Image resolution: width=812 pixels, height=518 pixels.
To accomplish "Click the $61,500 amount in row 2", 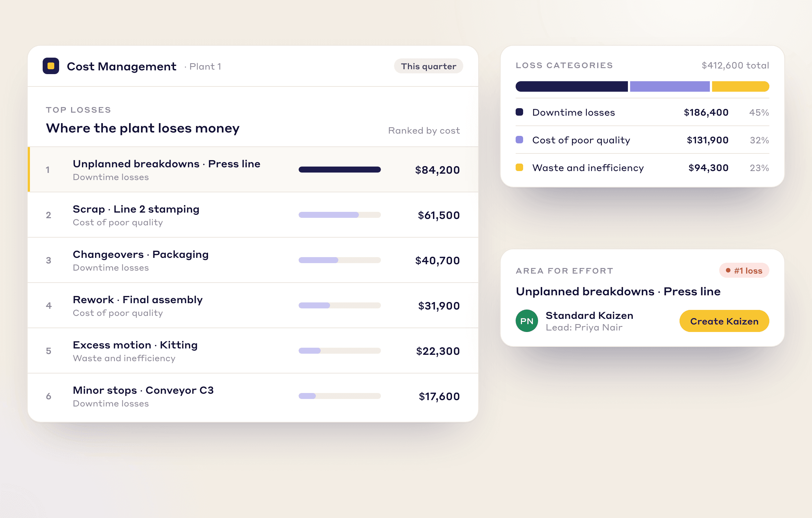I will [x=439, y=215].
